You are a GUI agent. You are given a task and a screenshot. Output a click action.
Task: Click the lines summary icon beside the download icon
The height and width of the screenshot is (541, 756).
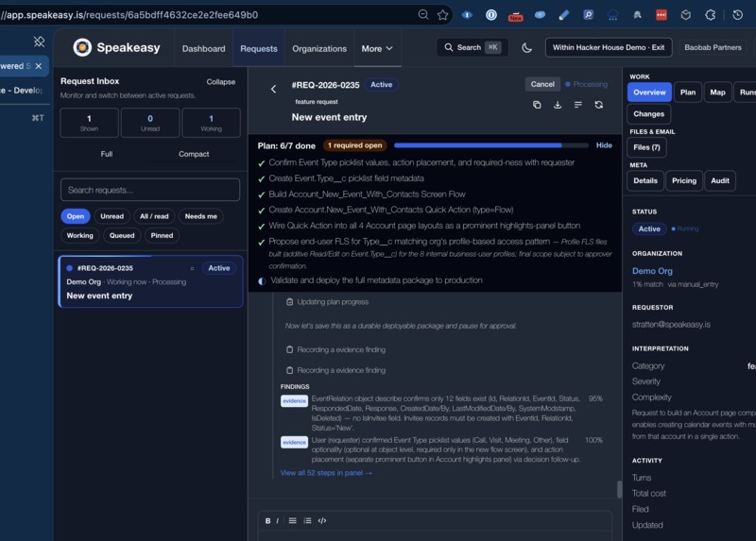coord(578,105)
